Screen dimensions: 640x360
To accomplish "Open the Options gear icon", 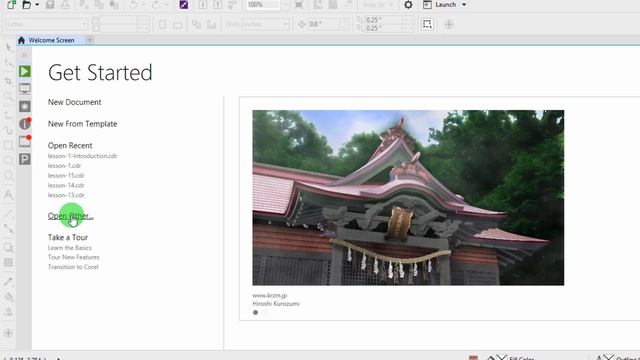I will pyautogui.click(x=408, y=4).
